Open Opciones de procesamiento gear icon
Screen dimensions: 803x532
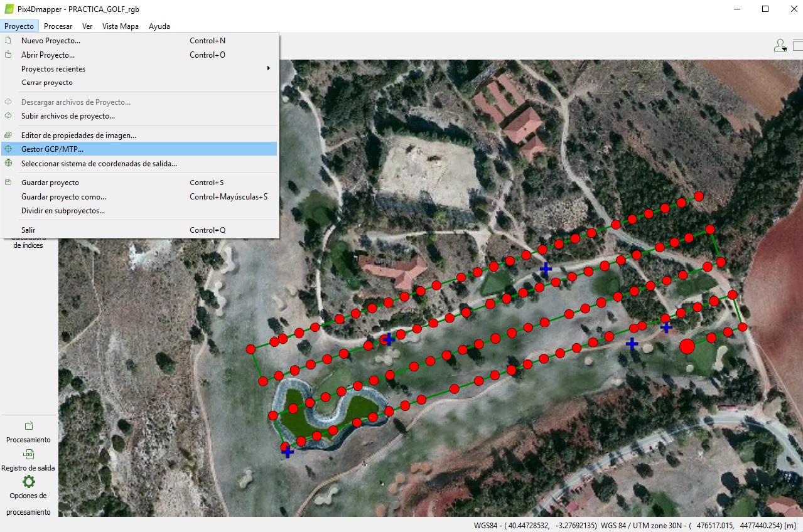[28, 482]
